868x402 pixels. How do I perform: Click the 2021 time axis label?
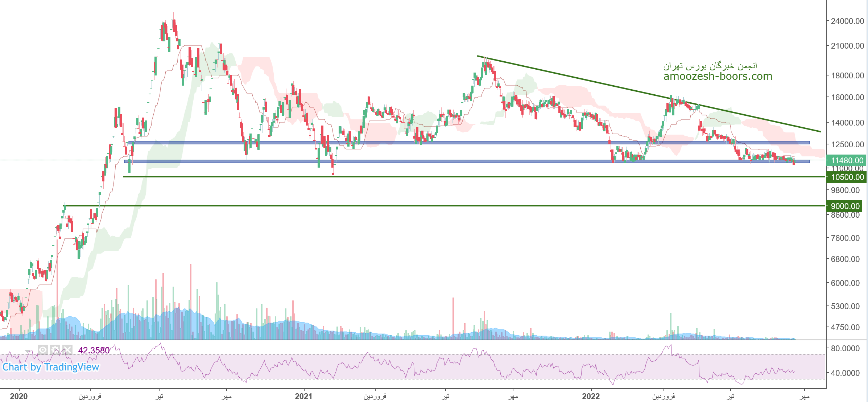[x=303, y=396]
